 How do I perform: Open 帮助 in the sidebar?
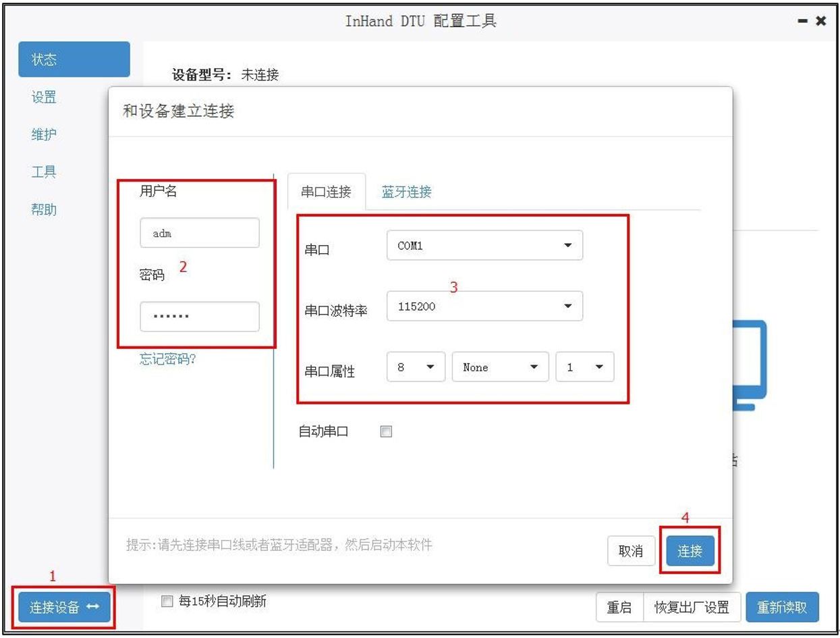(x=44, y=209)
